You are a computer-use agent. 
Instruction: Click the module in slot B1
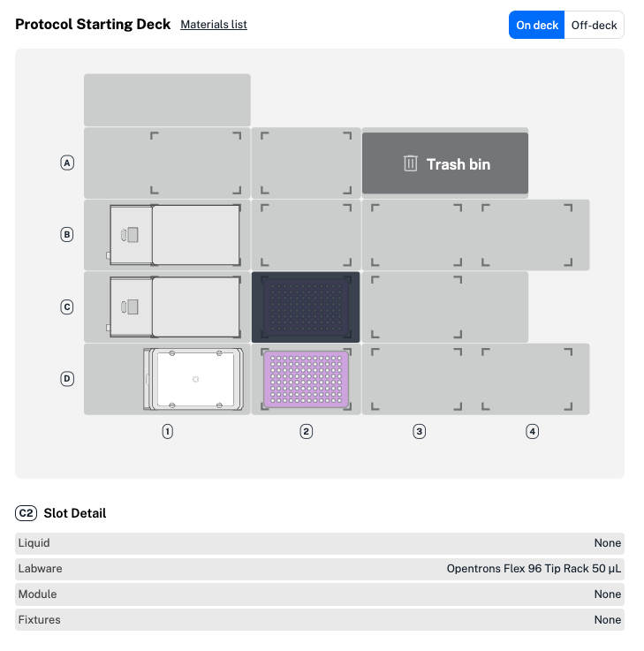click(175, 235)
